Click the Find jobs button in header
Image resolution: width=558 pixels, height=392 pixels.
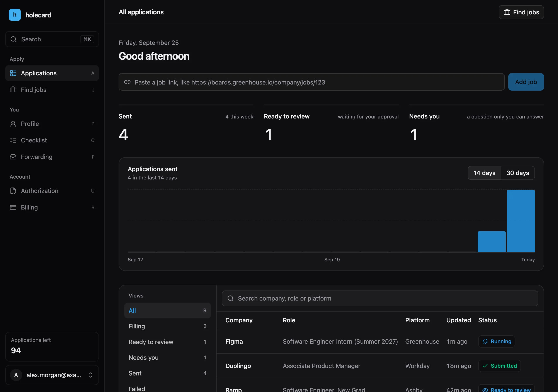tap(521, 12)
